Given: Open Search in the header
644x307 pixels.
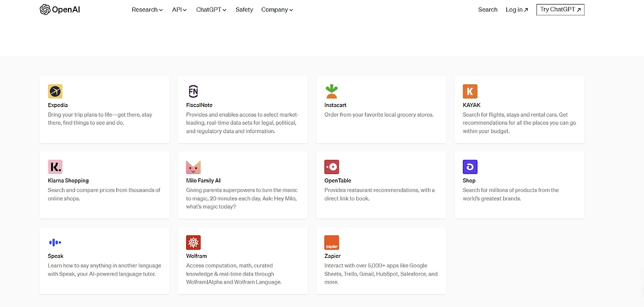Looking at the screenshot, I should click(488, 10).
